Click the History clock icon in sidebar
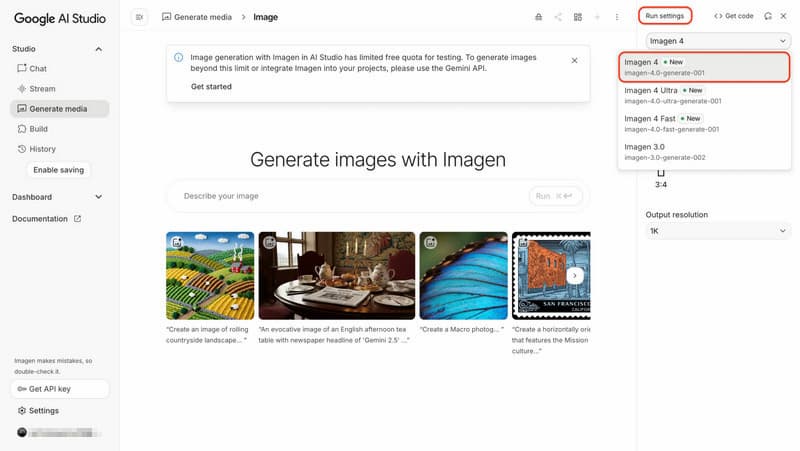Image resolution: width=800 pixels, height=451 pixels. tap(21, 149)
